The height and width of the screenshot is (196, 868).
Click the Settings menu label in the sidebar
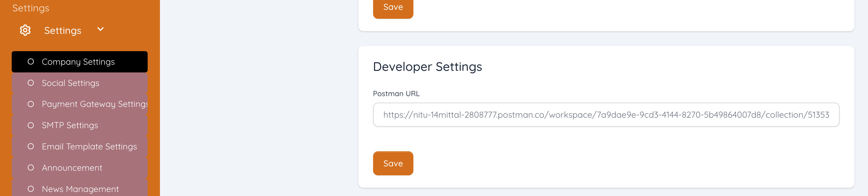point(63,31)
